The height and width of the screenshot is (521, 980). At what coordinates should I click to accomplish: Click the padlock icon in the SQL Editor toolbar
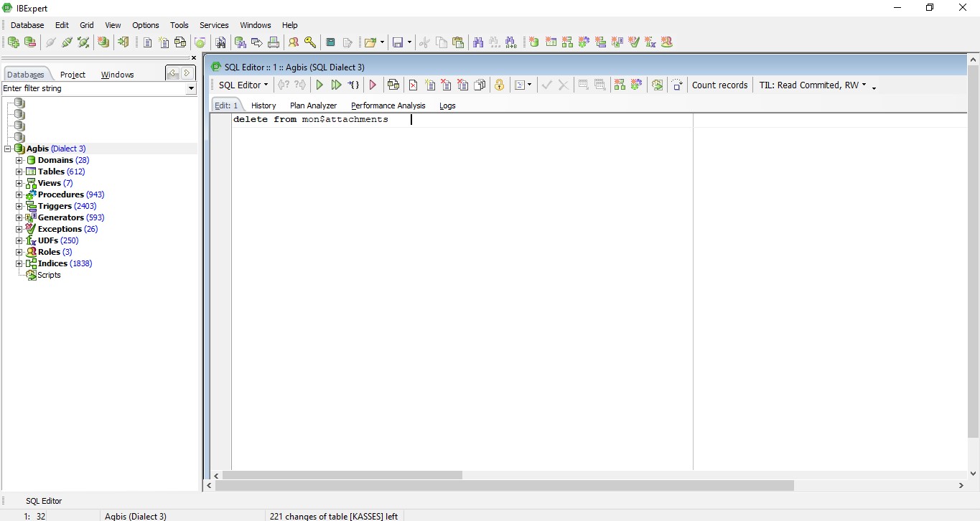click(x=499, y=85)
